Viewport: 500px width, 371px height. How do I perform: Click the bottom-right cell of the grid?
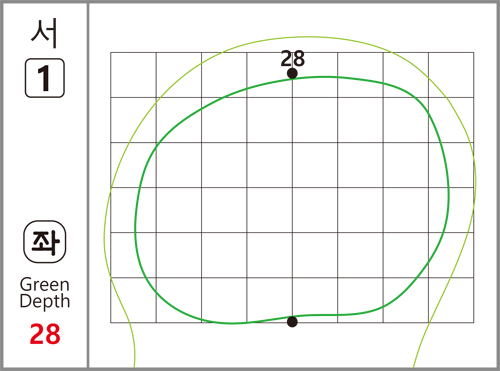coord(451,300)
